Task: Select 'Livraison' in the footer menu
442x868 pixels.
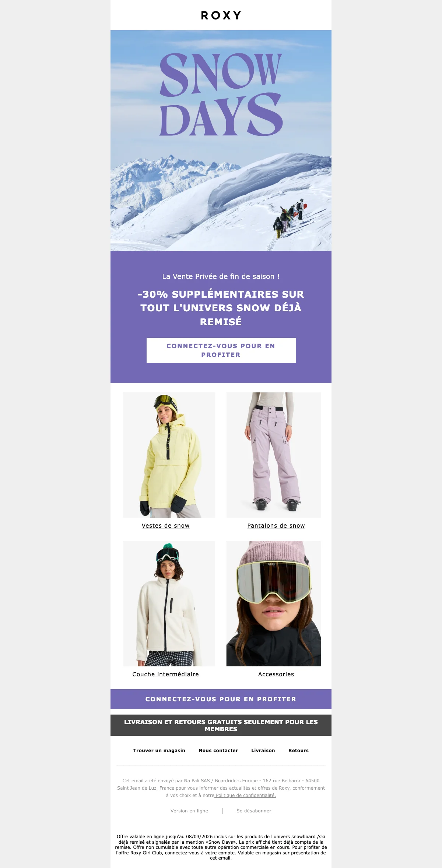Action: pos(263,751)
